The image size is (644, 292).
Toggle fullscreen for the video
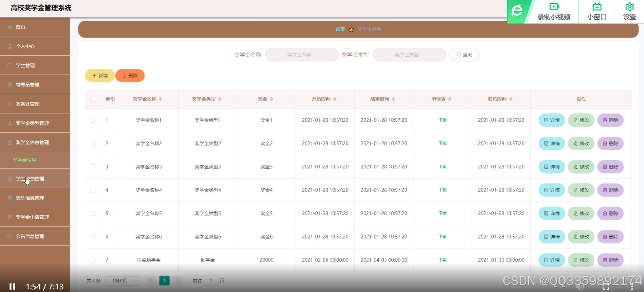[606, 287]
